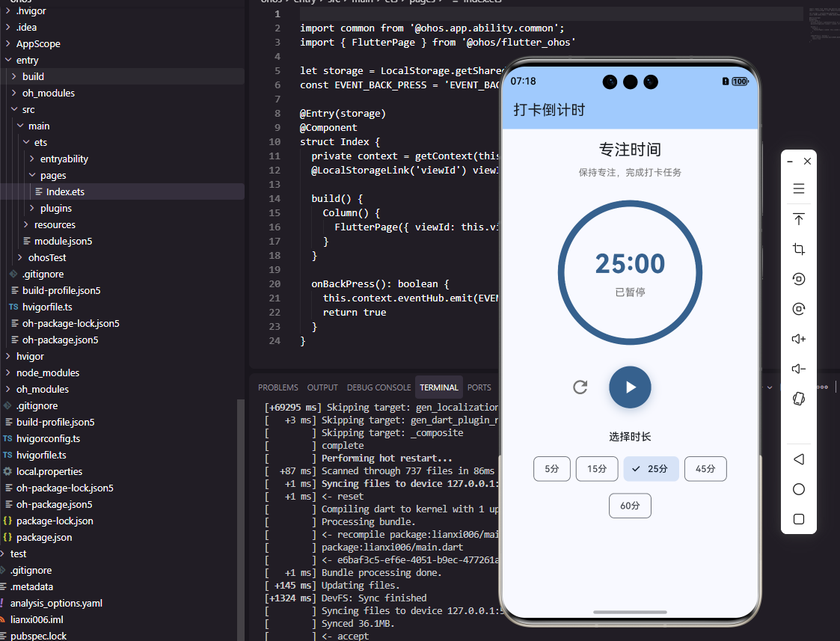This screenshot has height=641, width=840.
Task: Open the terminal panel dropdown chevron
Action: point(770,387)
